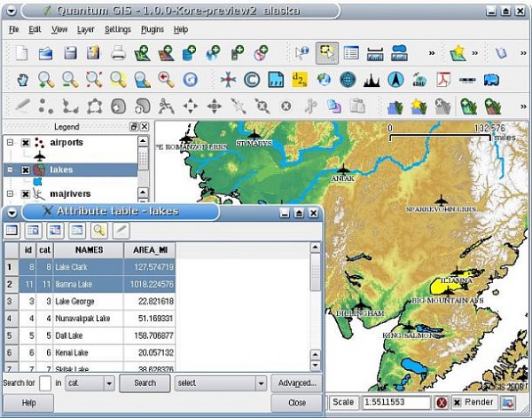The image size is (532, 418).
Task: Open the title bar window menu arrow
Action: 12,11
